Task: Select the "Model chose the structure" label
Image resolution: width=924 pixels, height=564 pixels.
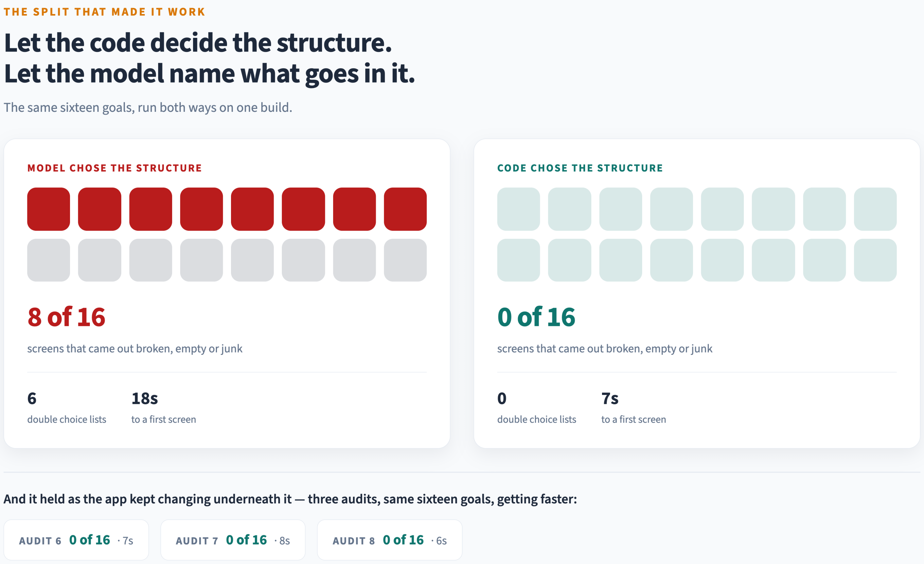Action: 115,168
